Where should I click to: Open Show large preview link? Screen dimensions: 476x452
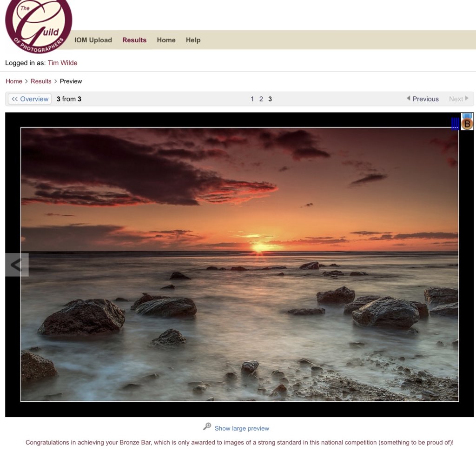242,428
